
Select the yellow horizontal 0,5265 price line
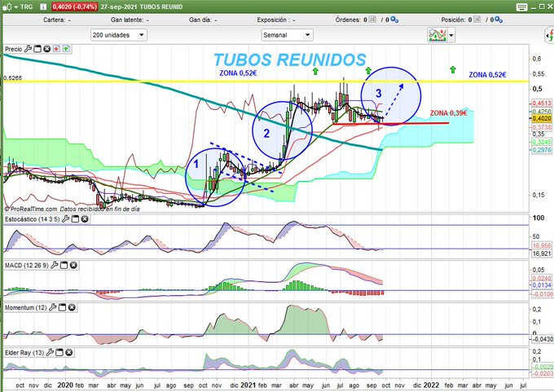point(266,81)
